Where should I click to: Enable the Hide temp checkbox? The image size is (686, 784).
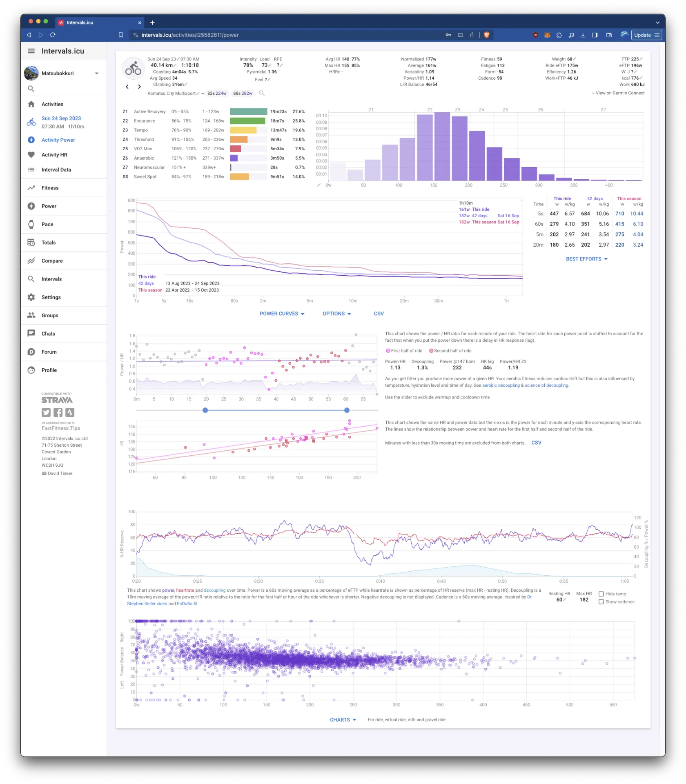coord(601,594)
